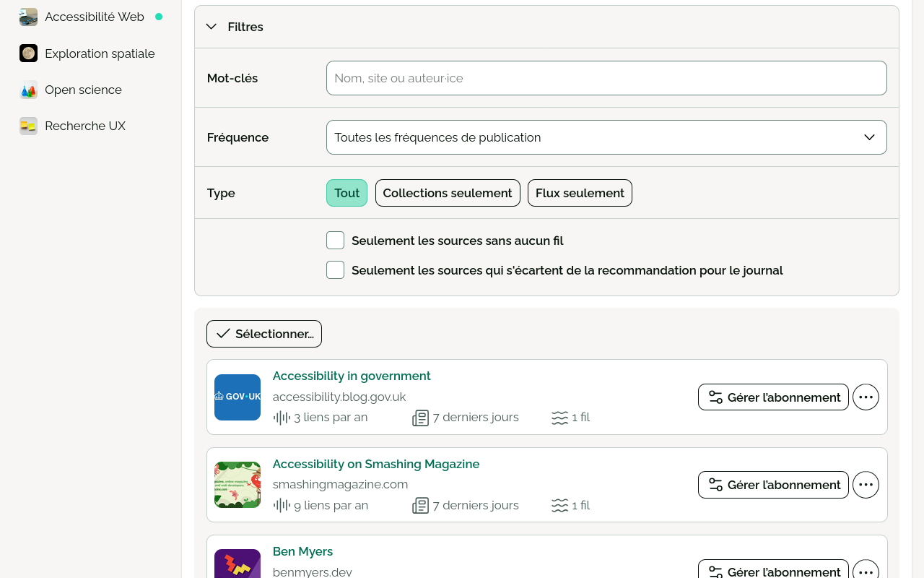
Task: Open the Open science collection
Action: (x=83, y=90)
